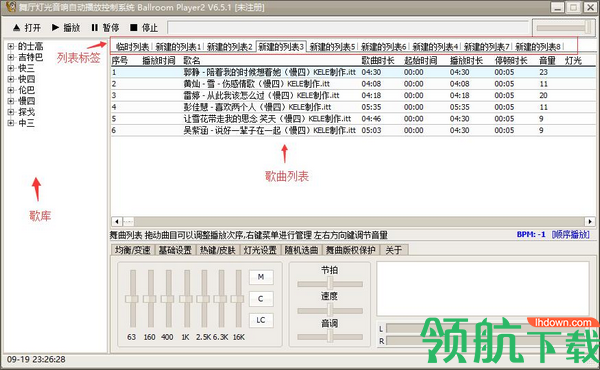Image resolution: width=600 pixels, height=370 pixels.
Task: Click the 160 Hz equalizer slider
Action: pos(150,299)
